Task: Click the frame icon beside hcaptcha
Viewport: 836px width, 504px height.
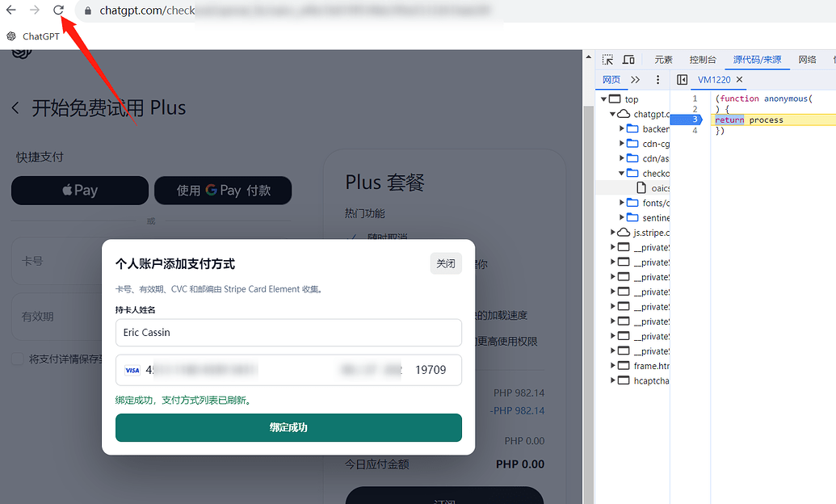Action: pyautogui.click(x=624, y=380)
